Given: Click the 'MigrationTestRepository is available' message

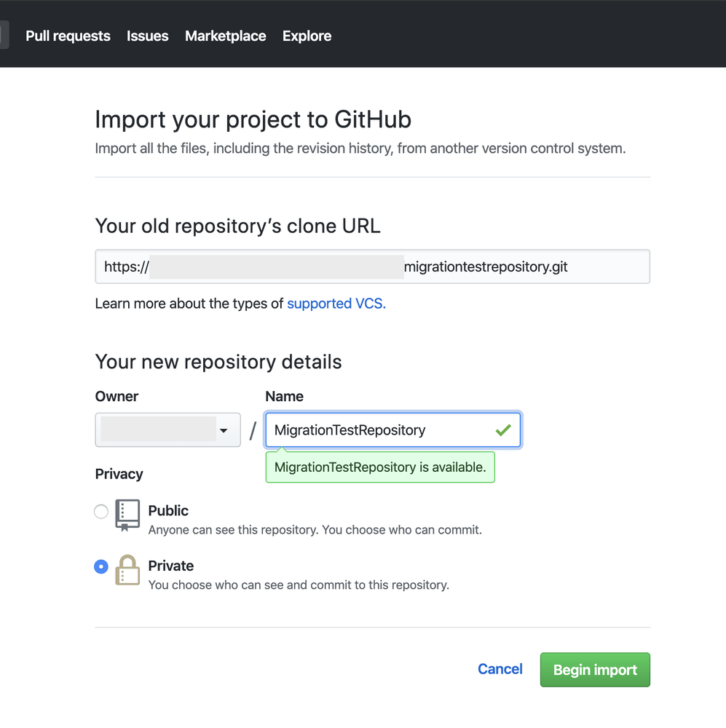Looking at the screenshot, I should click(379, 467).
